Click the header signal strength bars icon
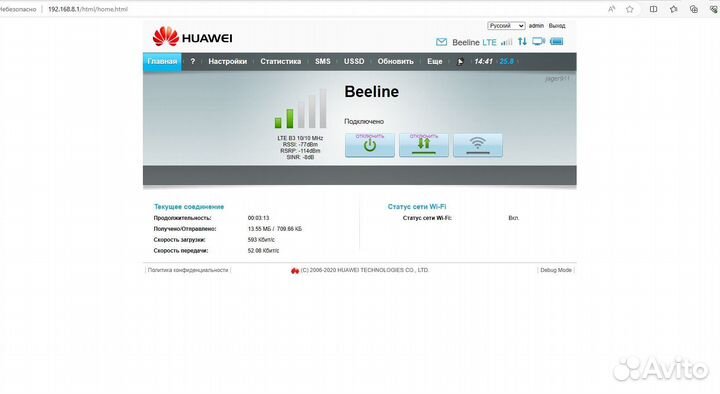Screen dimensions: 720x394 pos(506,42)
